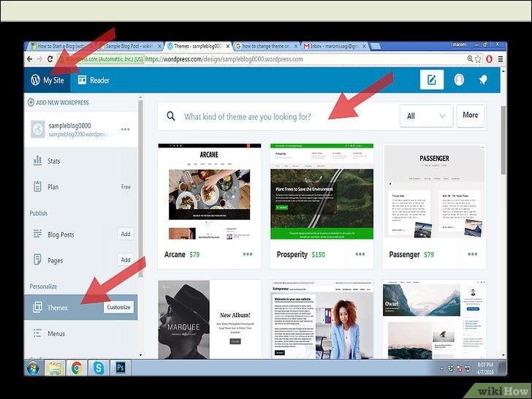Viewport: 532px width, 399px height.
Task: Open My Site in the WordPress header
Action: tap(47, 80)
